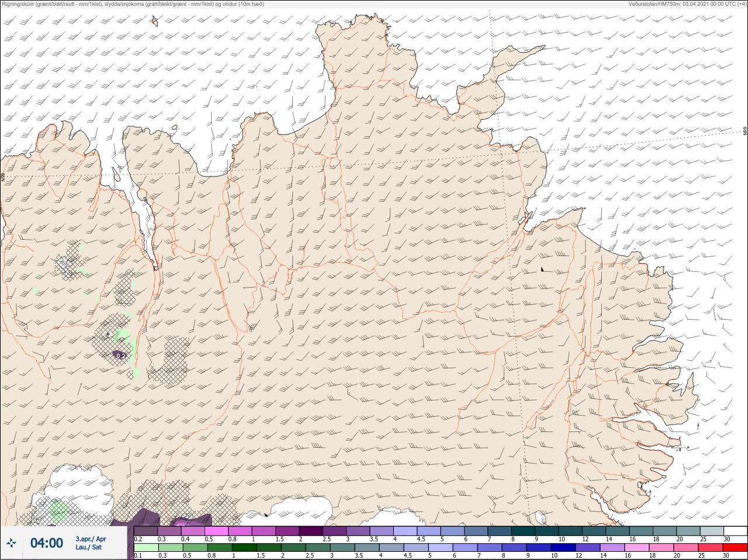748x560 pixels.
Task: Click the '20' value in the bottom legend row
Action: pos(677,555)
